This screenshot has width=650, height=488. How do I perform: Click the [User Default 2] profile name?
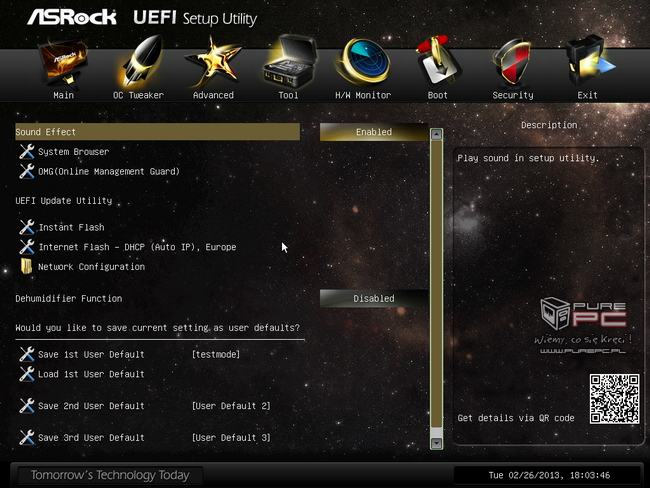click(231, 406)
